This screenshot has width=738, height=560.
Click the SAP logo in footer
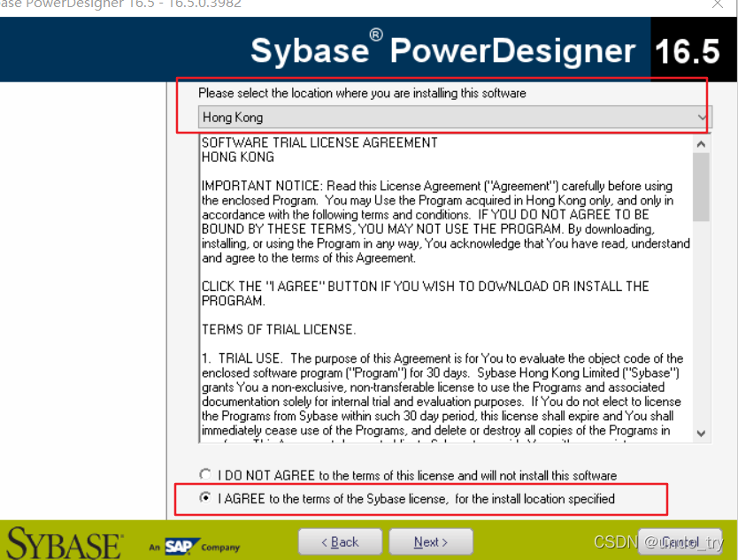(181, 547)
